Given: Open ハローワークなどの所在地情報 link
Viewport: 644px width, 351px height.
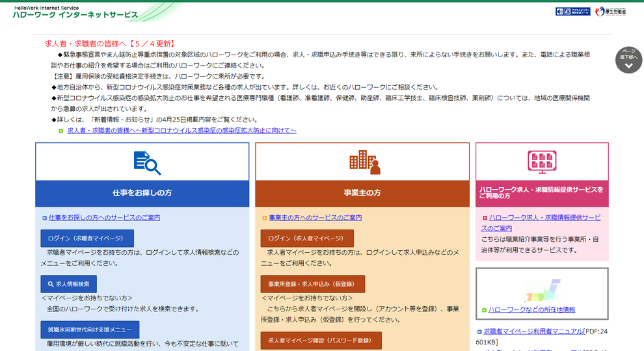Looking at the screenshot, I should coord(532,309).
